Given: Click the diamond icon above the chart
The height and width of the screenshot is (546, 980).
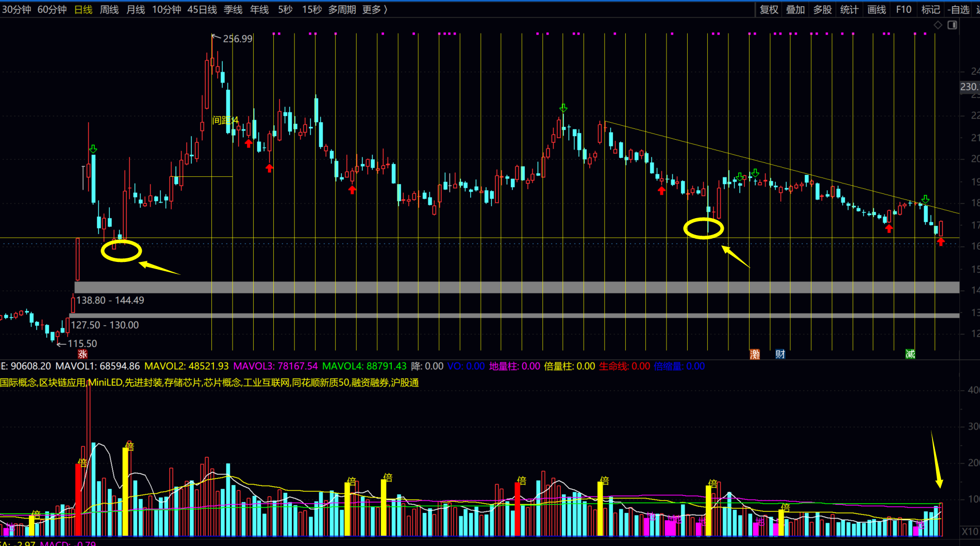Looking at the screenshot, I should [938, 25].
